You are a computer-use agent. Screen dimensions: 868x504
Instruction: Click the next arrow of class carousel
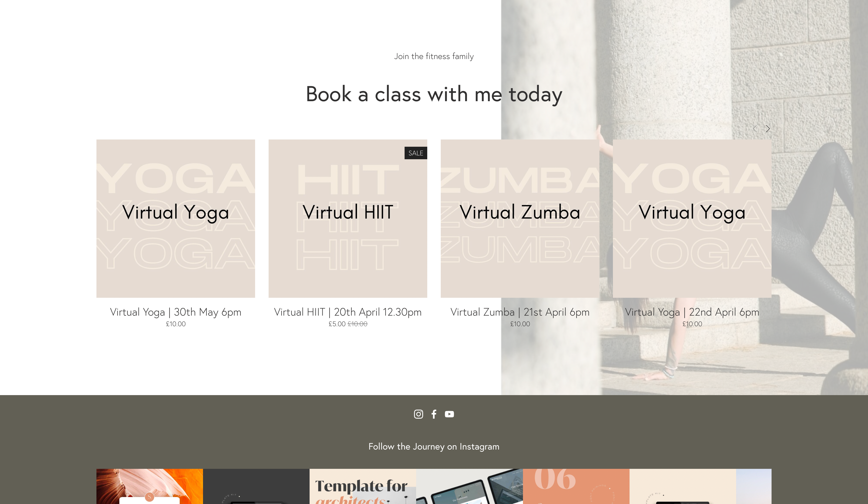click(768, 129)
